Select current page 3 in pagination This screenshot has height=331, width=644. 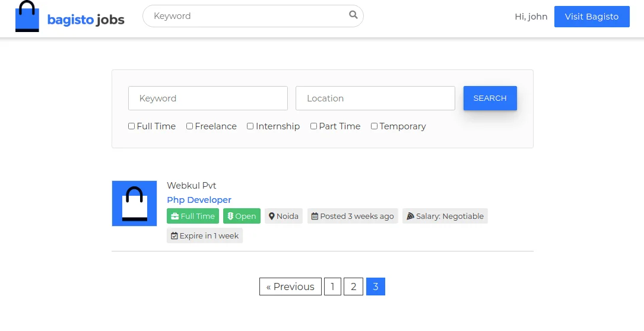coord(375,287)
